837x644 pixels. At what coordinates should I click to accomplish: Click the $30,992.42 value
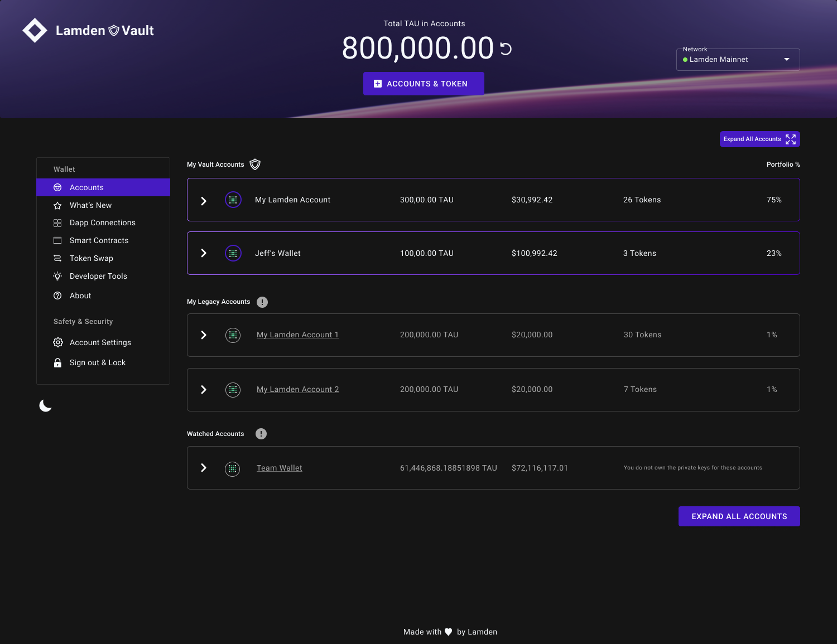coord(532,200)
